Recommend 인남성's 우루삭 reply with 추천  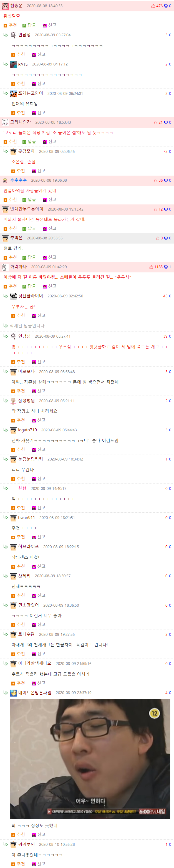click(x=18, y=362)
